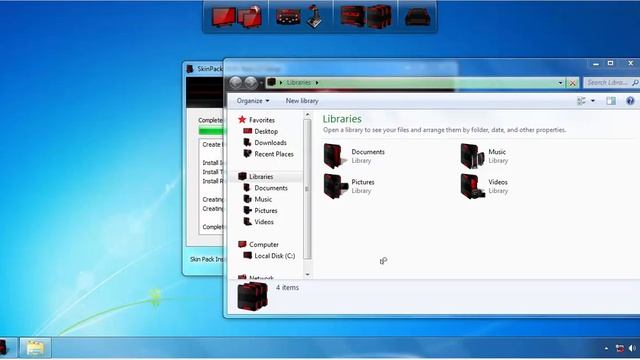The width and height of the screenshot is (640, 360).
Task: Click navigation pane scroll up arrow
Action: [x=307, y=115]
